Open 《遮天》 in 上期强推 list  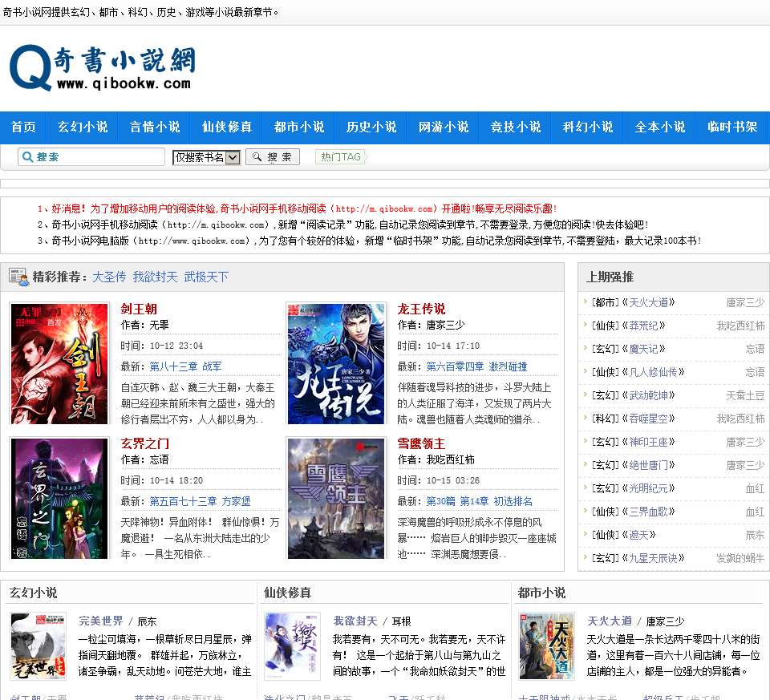click(x=639, y=535)
